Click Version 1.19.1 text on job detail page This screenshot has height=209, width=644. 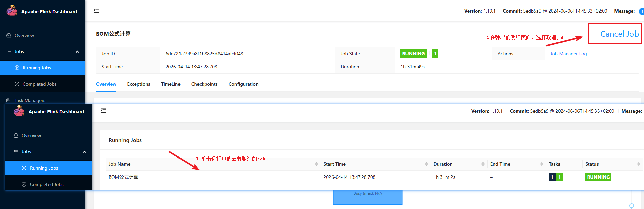point(480,11)
